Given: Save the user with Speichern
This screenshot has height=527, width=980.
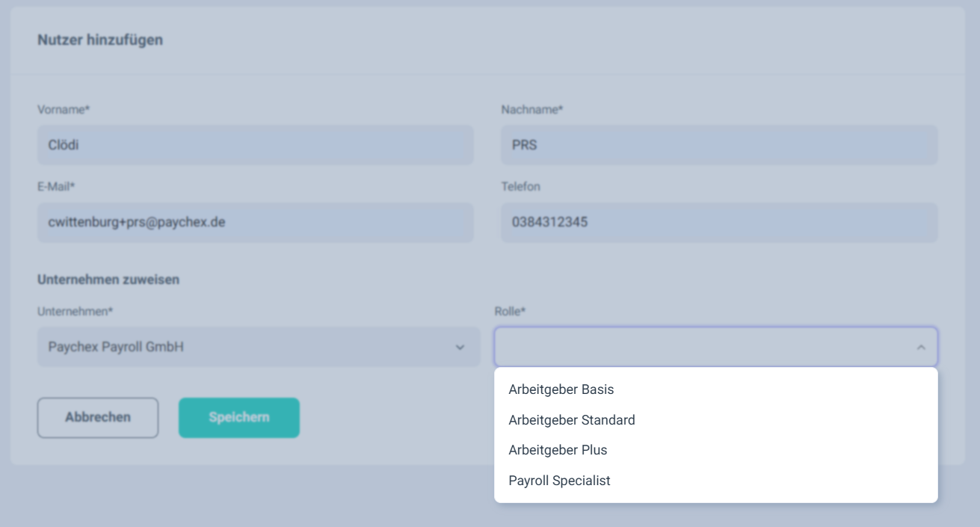Looking at the screenshot, I should tap(239, 417).
